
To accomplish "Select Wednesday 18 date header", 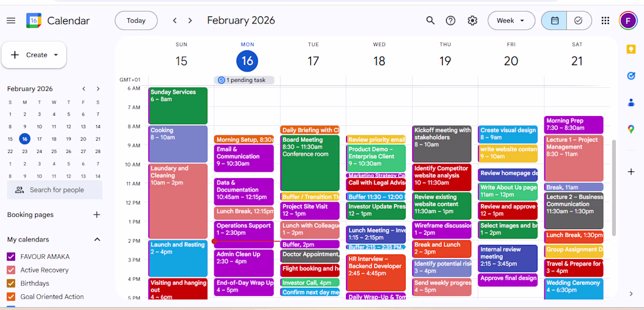I will (379, 61).
